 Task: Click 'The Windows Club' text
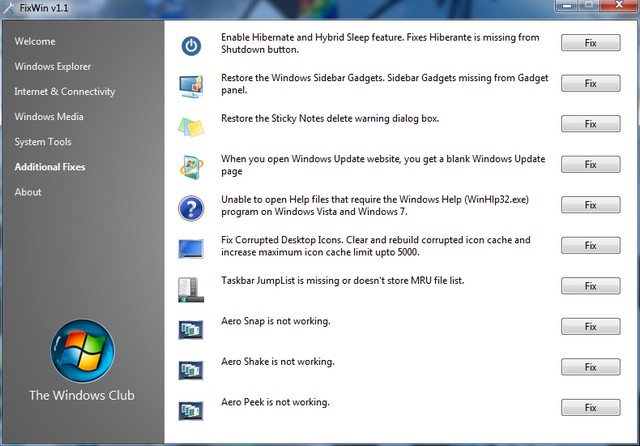(82, 395)
